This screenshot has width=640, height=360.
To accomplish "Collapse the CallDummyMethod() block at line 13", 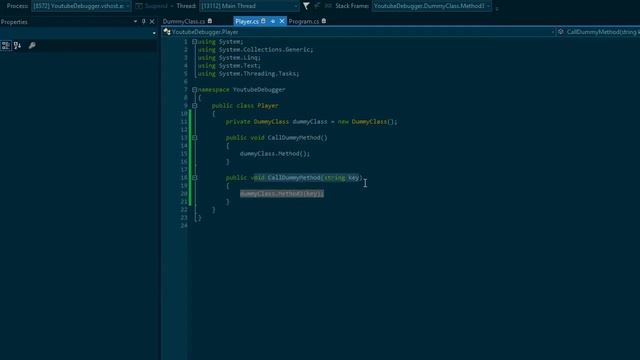I will coord(195,138).
